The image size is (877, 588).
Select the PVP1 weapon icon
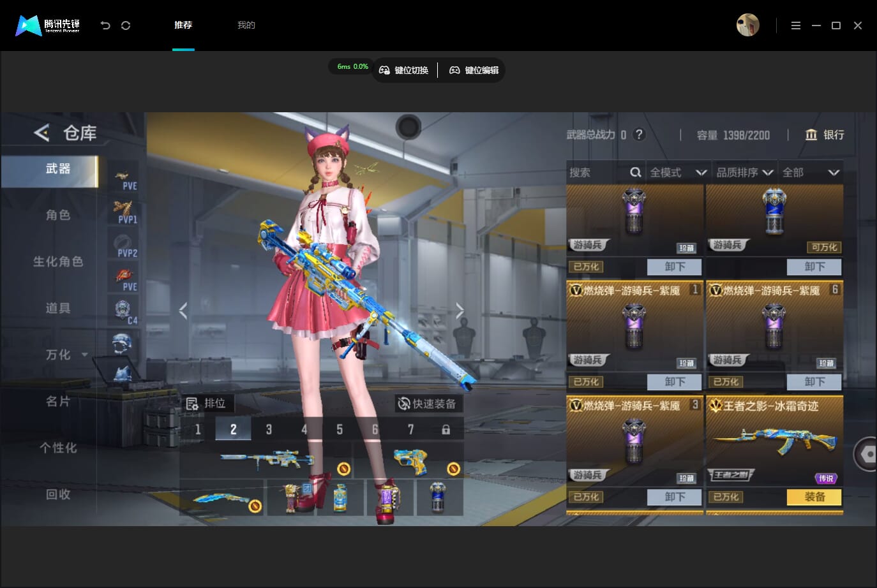pyautogui.click(x=123, y=212)
